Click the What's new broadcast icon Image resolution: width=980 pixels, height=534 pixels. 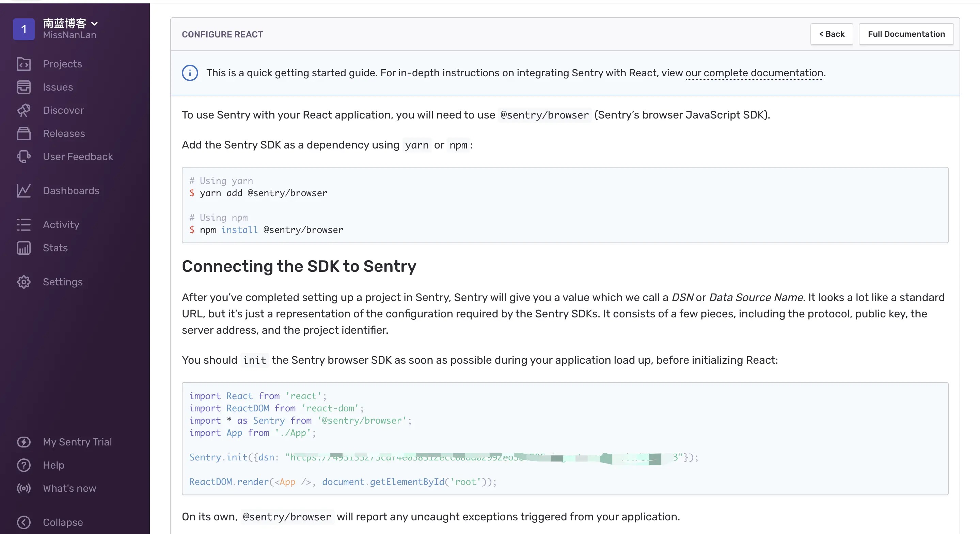[23, 488]
